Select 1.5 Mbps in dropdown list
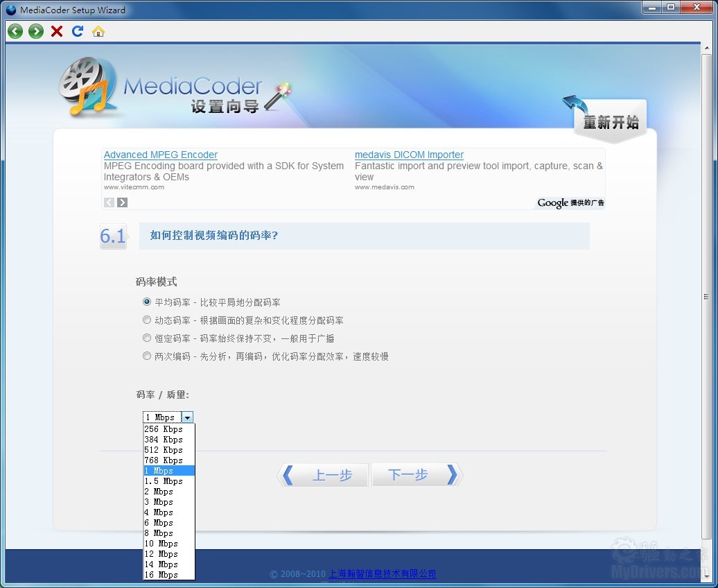The height and width of the screenshot is (588, 718). click(164, 481)
